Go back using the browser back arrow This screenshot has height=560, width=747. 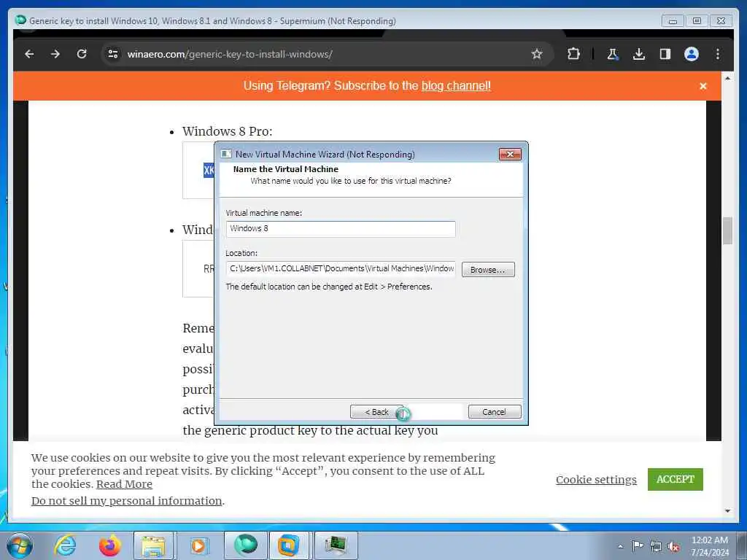[29, 54]
